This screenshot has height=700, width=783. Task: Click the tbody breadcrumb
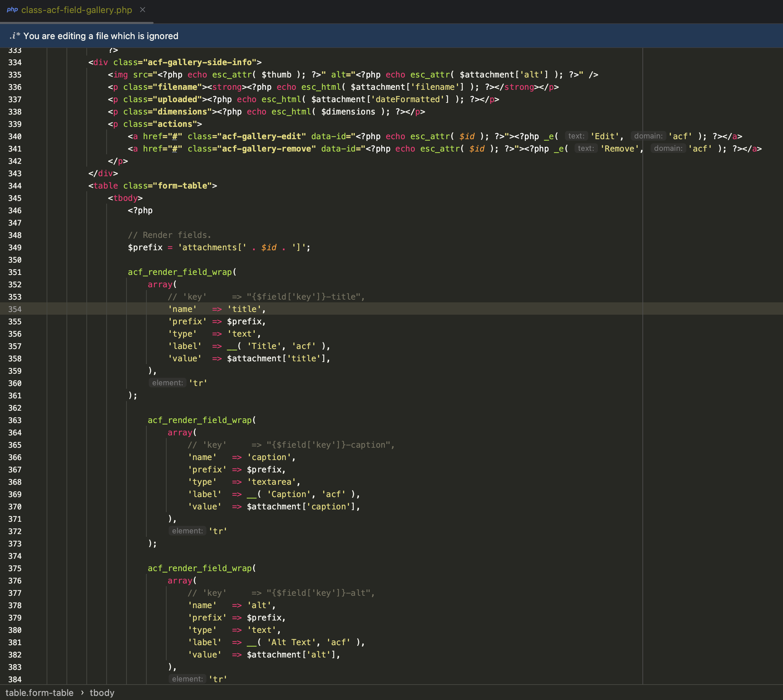(102, 693)
